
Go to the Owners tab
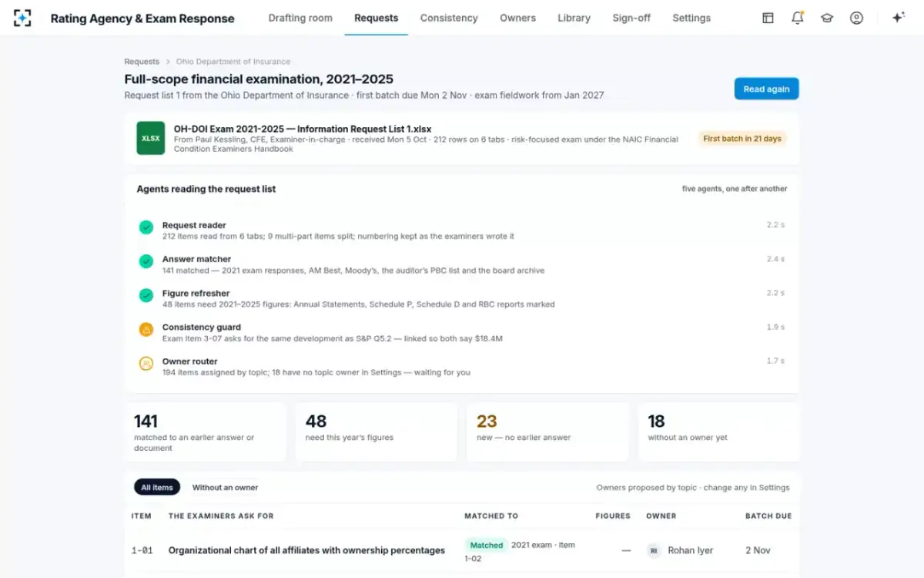click(517, 18)
